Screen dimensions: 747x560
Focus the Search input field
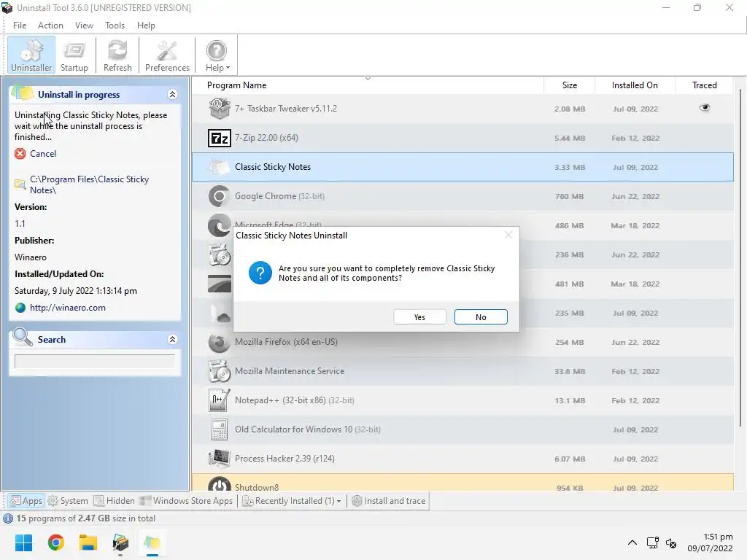94,362
